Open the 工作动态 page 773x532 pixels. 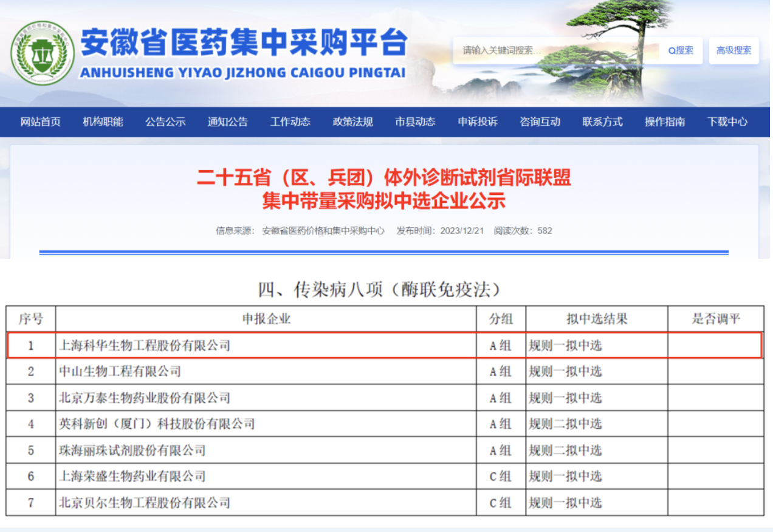click(290, 121)
